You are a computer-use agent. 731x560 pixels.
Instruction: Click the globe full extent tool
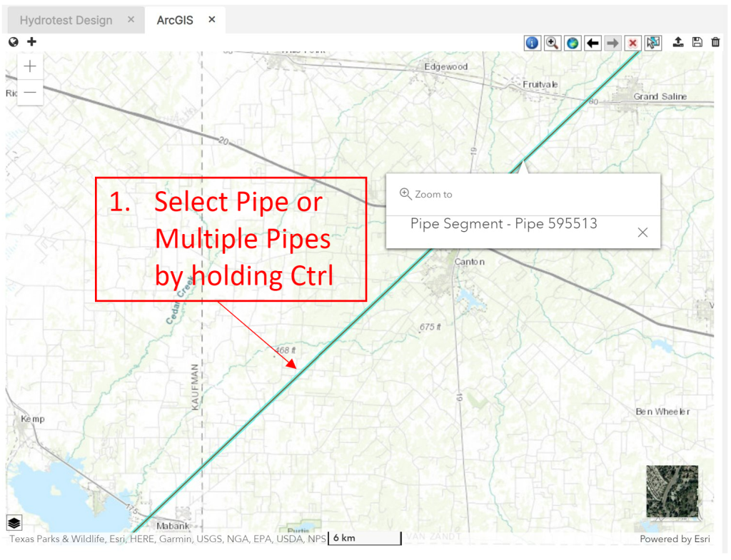tap(573, 43)
